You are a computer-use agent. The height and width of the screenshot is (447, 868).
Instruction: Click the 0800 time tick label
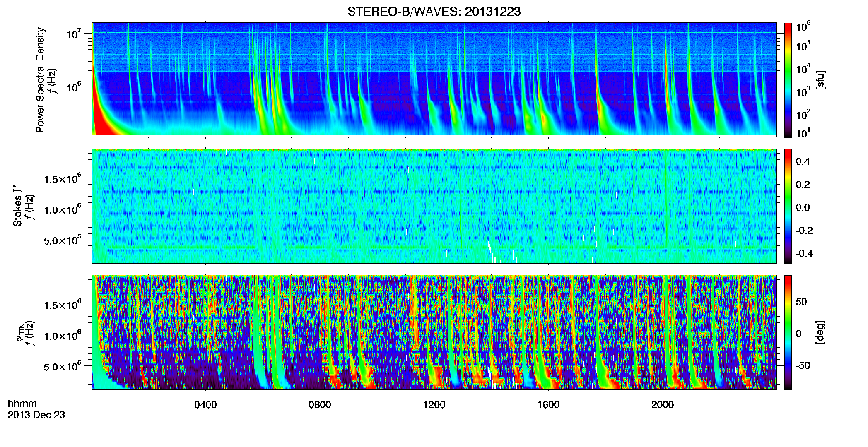(320, 405)
